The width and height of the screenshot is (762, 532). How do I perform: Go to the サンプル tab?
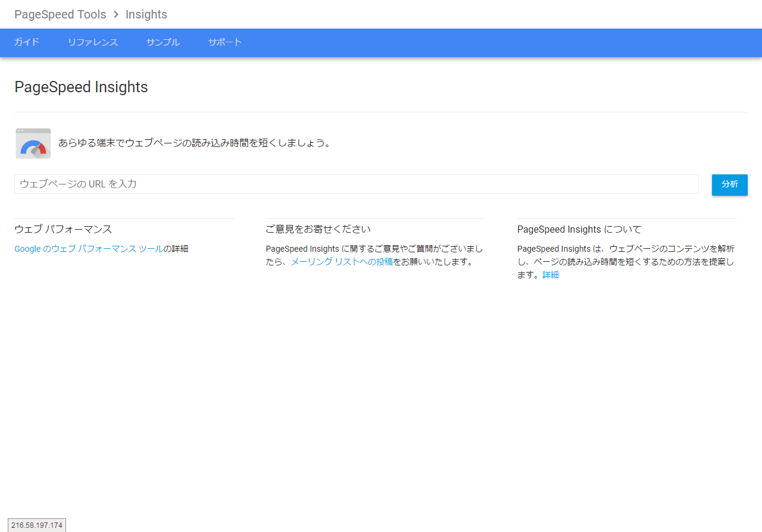[x=163, y=42]
